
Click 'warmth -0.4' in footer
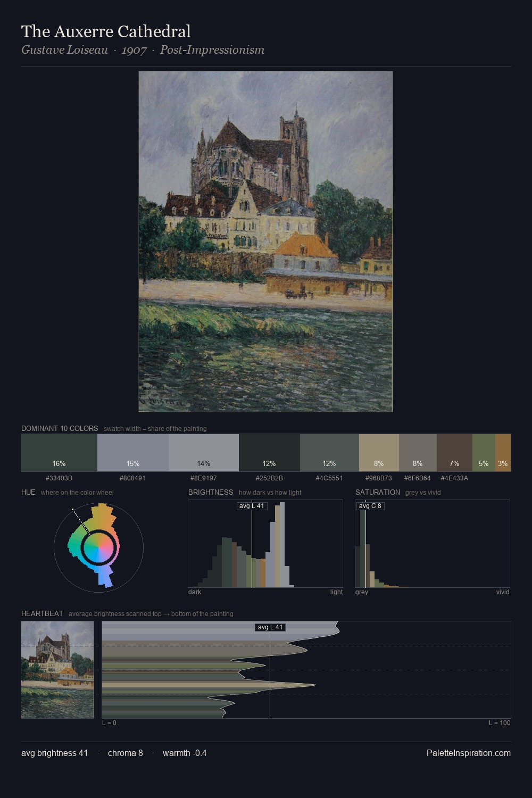click(x=185, y=753)
